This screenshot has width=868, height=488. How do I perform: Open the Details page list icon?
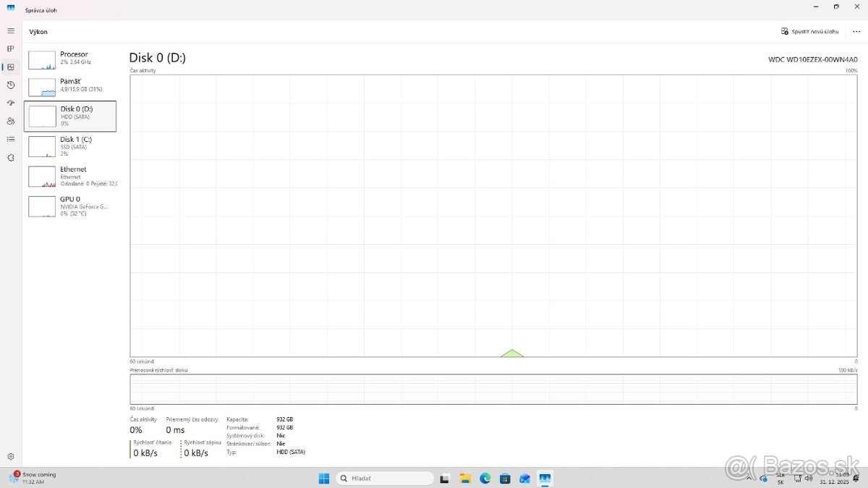click(x=11, y=139)
